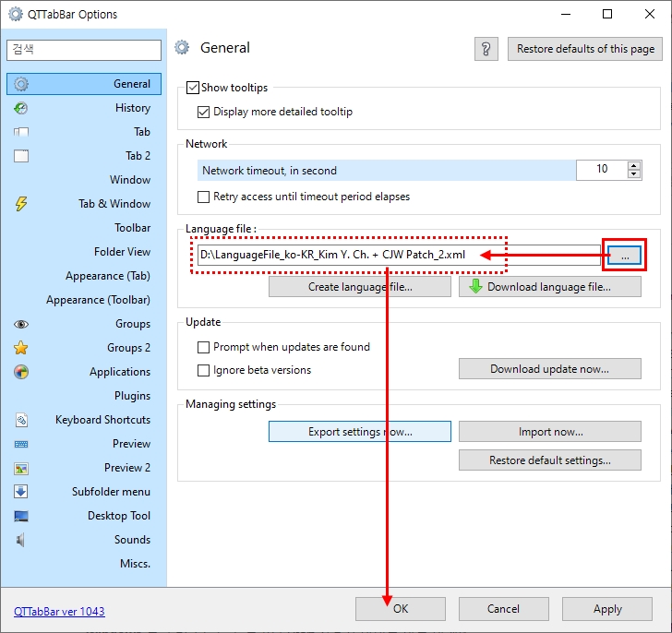Click the Keyboard Shortcuts page icon
Viewport: 672px width, 633px height.
coord(21,420)
